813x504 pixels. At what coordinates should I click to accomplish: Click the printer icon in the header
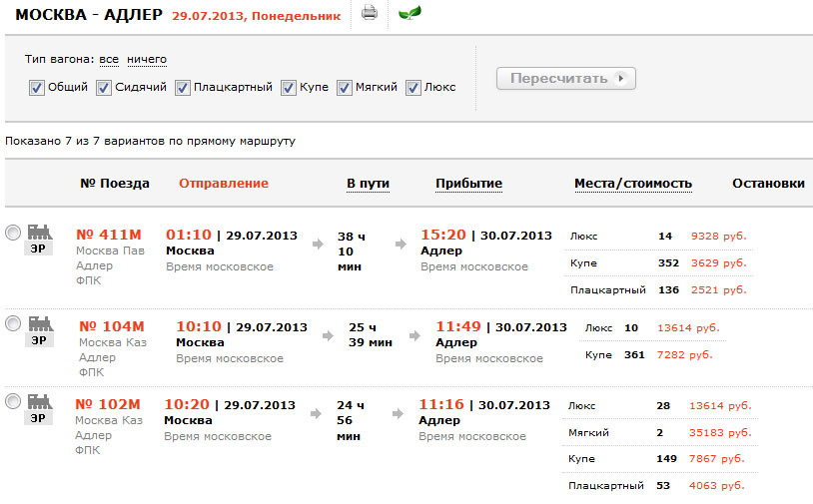pos(370,13)
